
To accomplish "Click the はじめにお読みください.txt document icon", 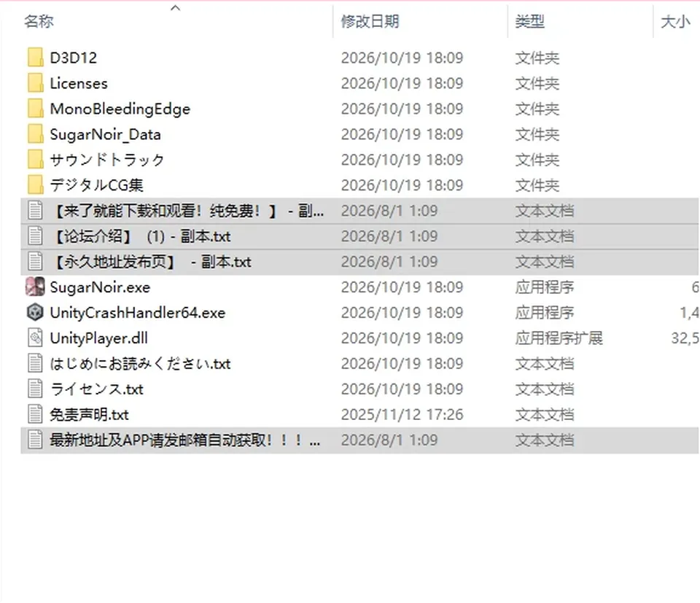I will [35, 363].
